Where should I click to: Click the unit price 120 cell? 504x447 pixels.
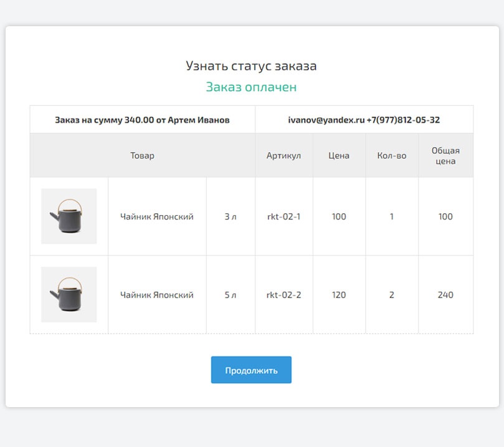click(x=339, y=295)
